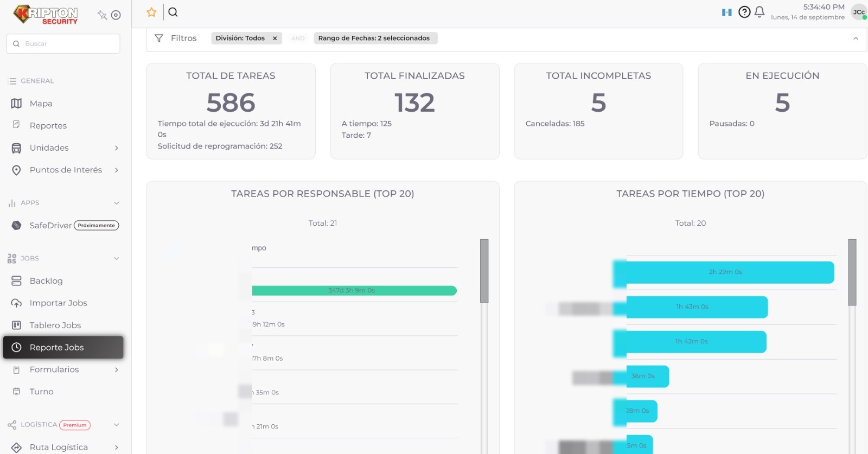Click the favorites star icon
Viewport: 868px width, 454px height.
[151, 12]
